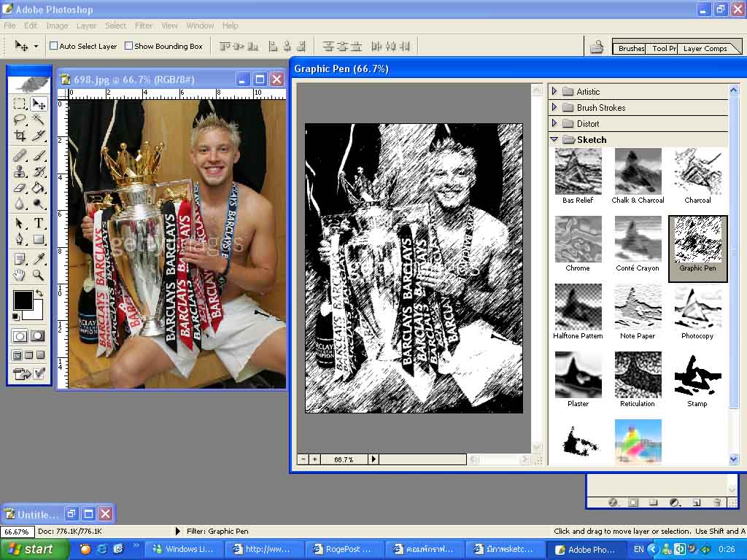Viewport: 747px width, 560px height.
Task: Select the Crop tool
Action: tap(20, 136)
